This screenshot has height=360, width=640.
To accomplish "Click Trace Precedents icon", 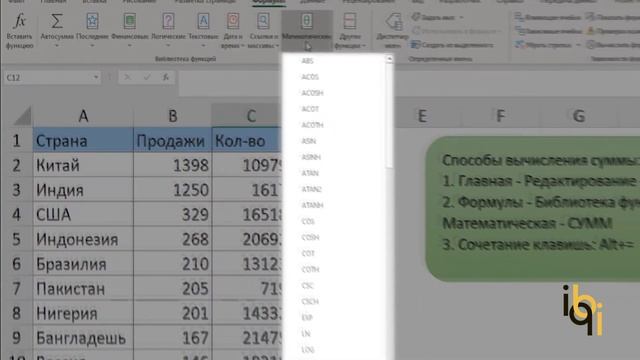I will [519, 17].
